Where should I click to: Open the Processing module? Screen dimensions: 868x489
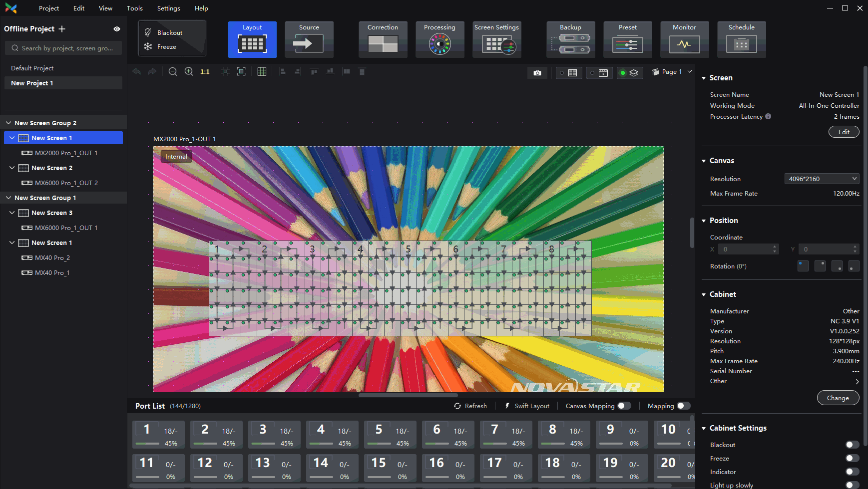point(440,39)
